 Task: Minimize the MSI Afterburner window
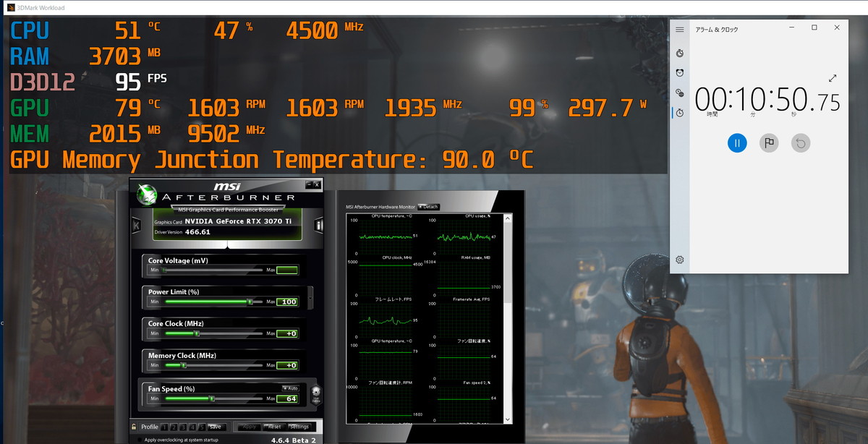(x=309, y=184)
